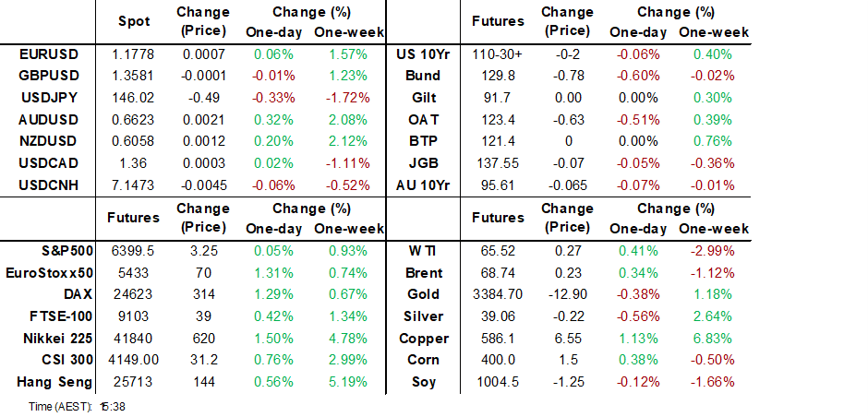Image resolution: width=868 pixels, height=417 pixels.
Task: Click the WTI row label
Action: click(x=424, y=251)
